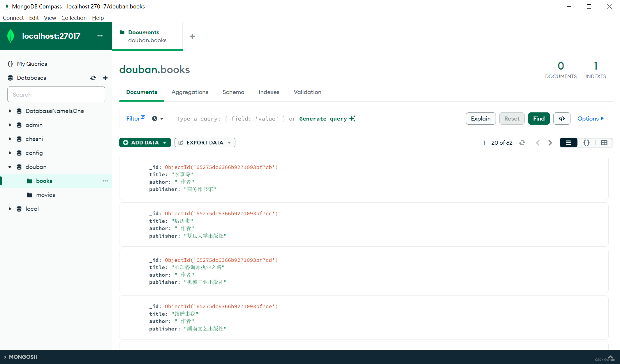This screenshot has height=364, width=620.
Task: Open recent queries history dropdown
Action: [158, 119]
